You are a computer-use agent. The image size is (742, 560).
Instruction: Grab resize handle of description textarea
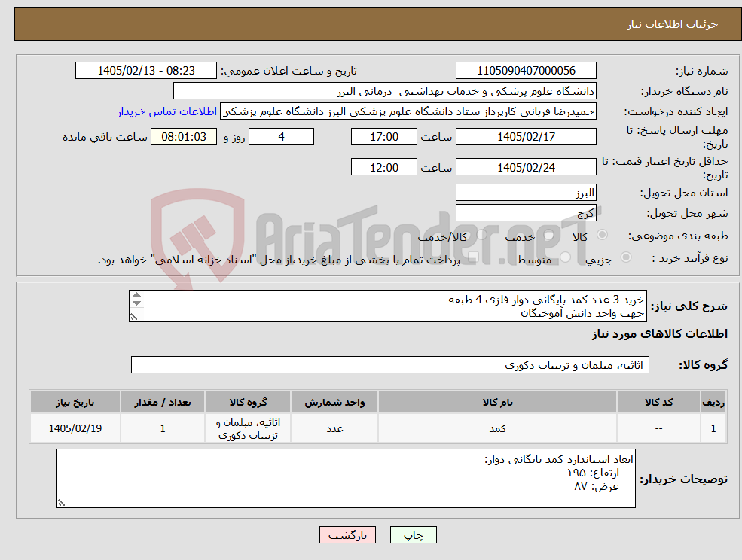tap(133, 317)
